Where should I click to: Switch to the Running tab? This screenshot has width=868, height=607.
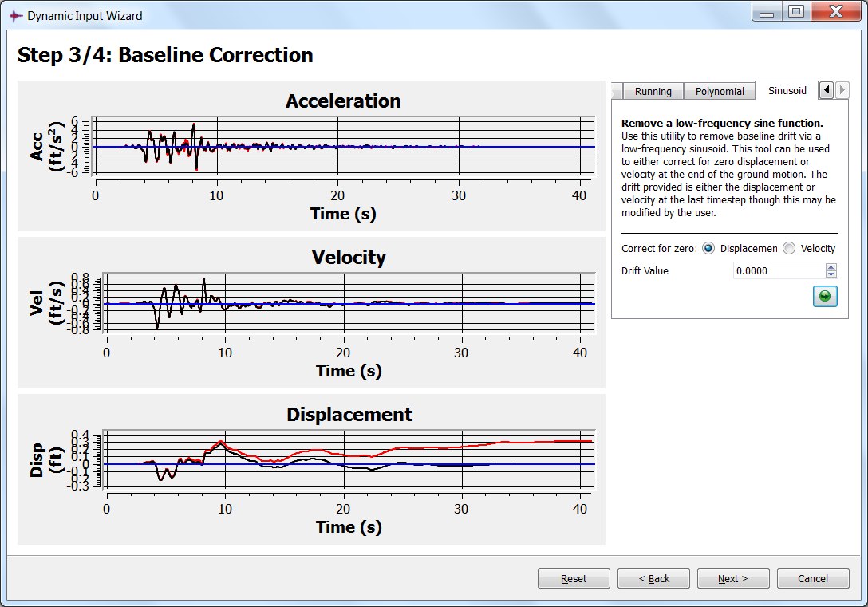pos(653,91)
